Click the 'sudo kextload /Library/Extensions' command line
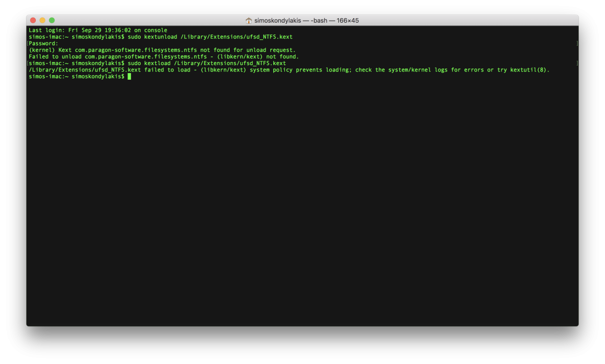This screenshot has width=605, height=364. click(x=157, y=63)
